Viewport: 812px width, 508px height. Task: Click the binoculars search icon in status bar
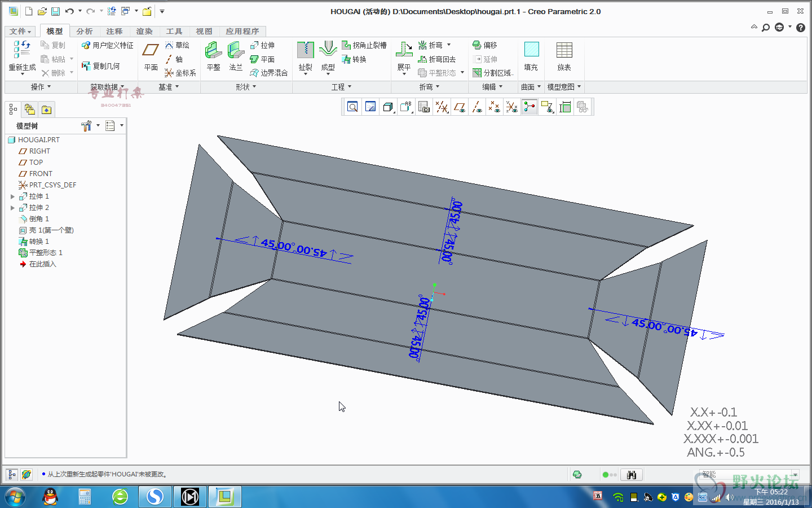[632, 475]
